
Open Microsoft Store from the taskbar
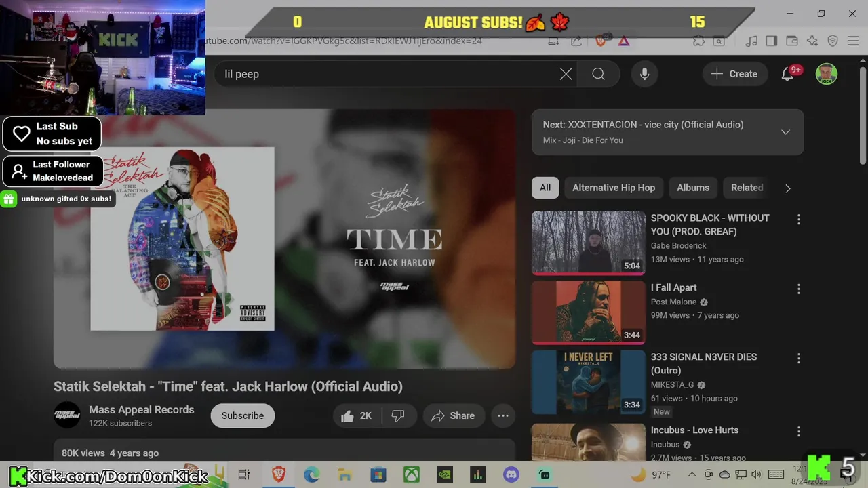(x=378, y=474)
